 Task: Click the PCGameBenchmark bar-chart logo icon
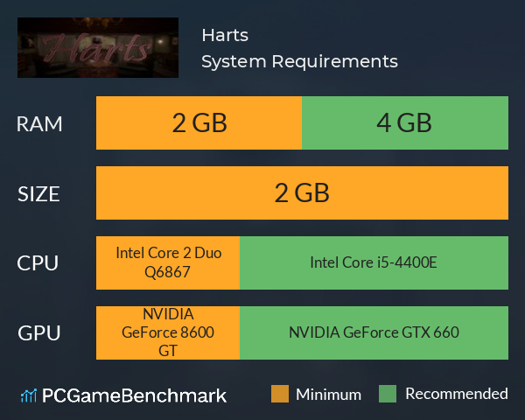tap(29, 395)
